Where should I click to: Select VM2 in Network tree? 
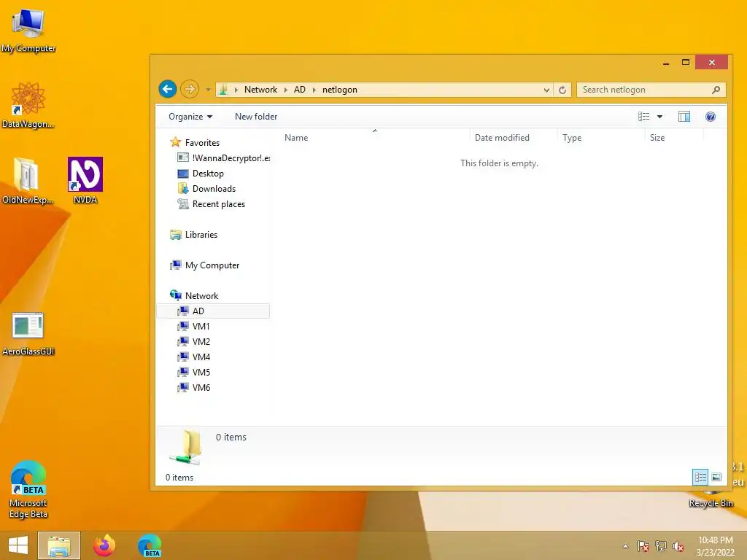[201, 341]
